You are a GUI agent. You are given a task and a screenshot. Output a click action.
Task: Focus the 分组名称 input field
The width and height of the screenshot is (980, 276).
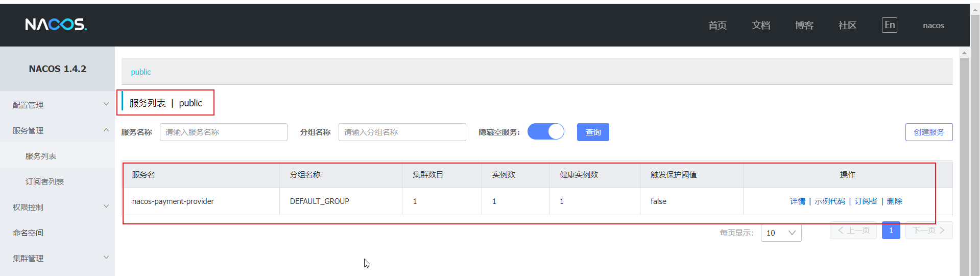coord(402,132)
